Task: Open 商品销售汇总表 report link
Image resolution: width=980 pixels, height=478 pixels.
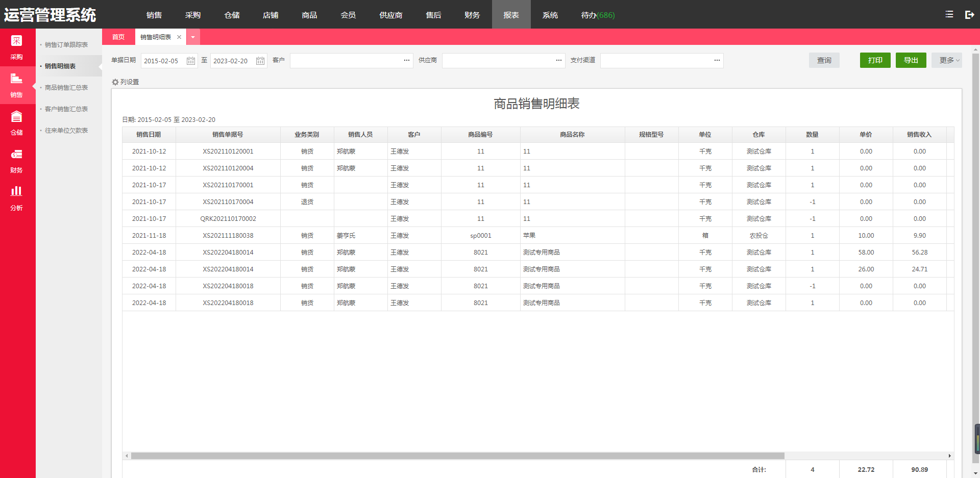Action: (x=66, y=88)
